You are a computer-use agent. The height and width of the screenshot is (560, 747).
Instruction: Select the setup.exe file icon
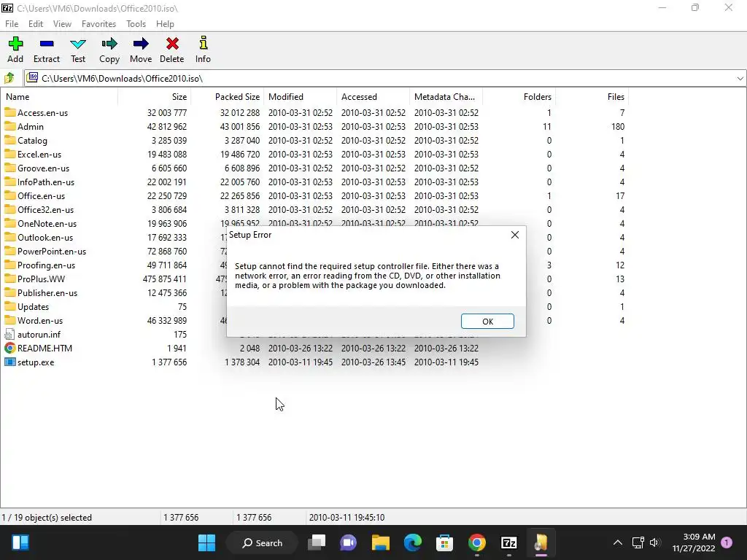9,362
